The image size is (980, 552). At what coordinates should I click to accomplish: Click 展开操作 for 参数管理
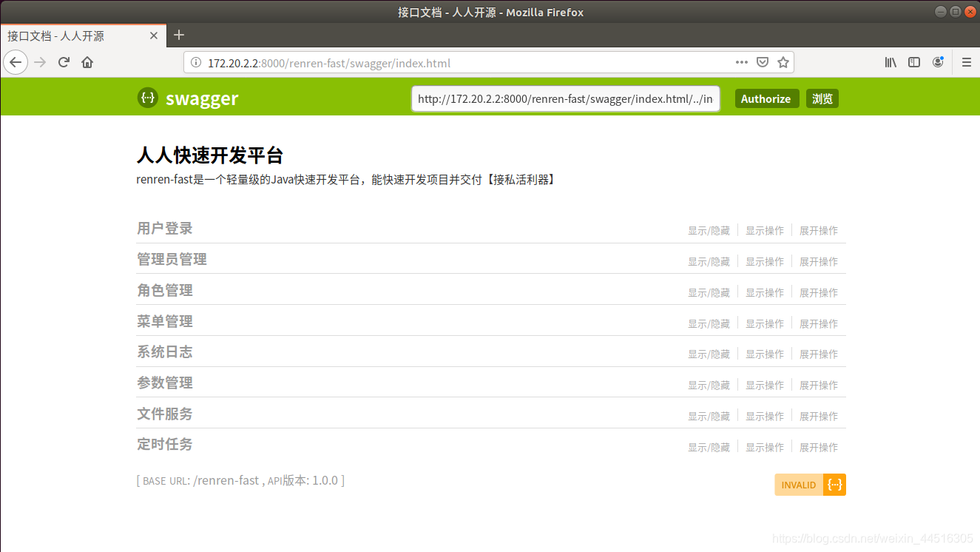pos(819,386)
